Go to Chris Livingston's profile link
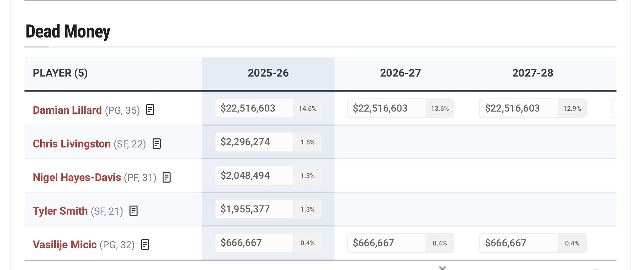The height and width of the screenshot is (270, 644). pyautogui.click(x=71, y=144)
